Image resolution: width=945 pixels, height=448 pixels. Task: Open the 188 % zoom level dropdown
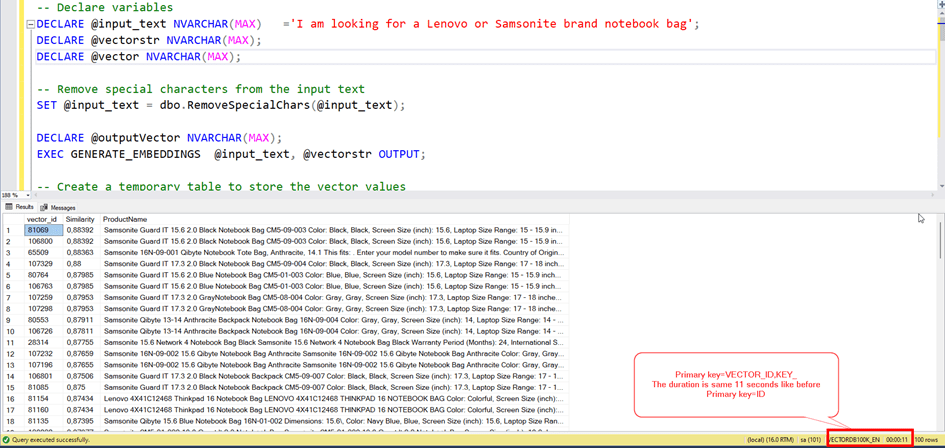(x=27, y=195)
